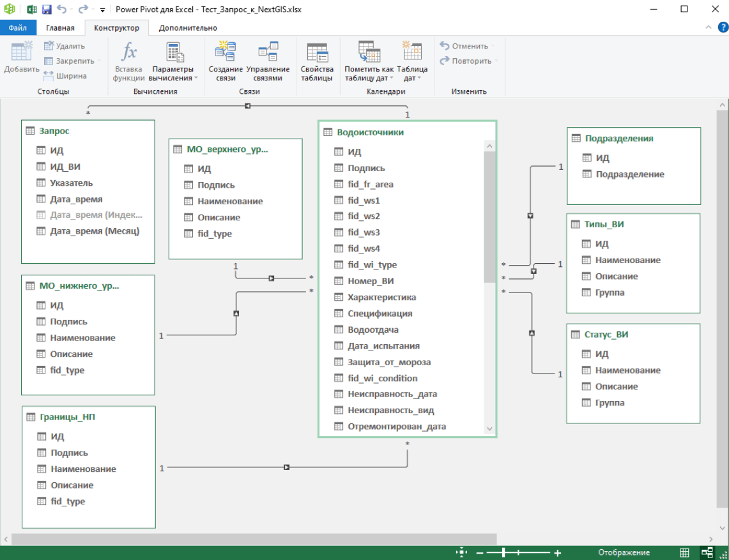Click Fit to Screen icon in status bar
The height and width of the screenshot is (560, 729).
[x=462, y=552]
